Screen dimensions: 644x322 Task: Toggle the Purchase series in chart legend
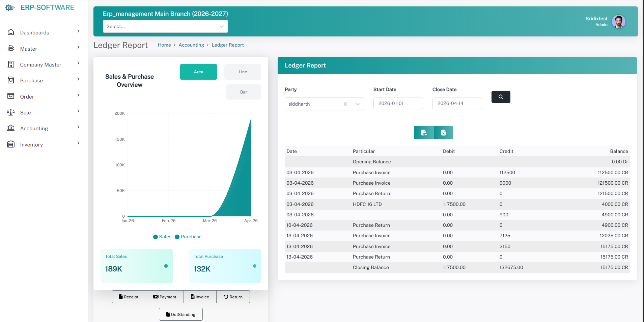[188, 237]
